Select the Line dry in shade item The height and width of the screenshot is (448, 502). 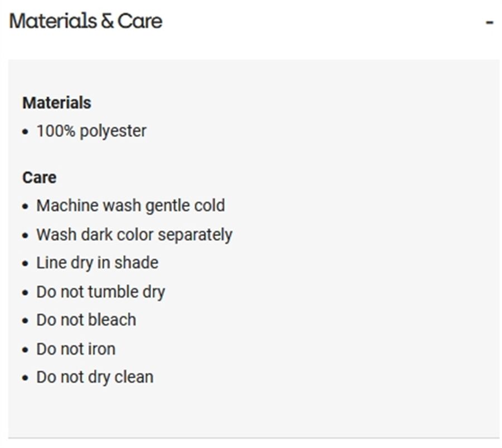point(97,263)
